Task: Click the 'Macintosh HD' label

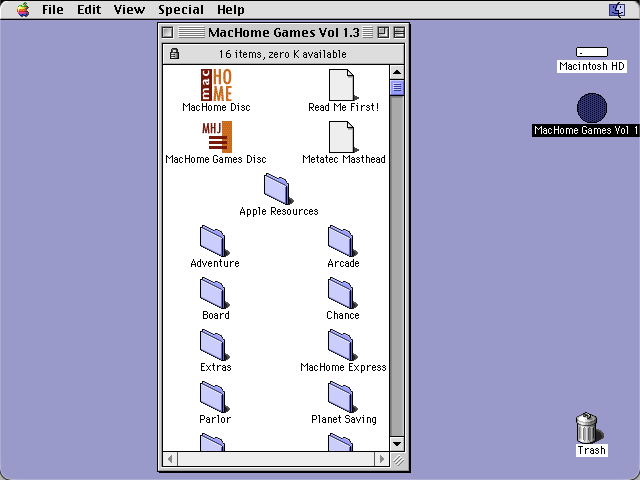Action: [591, 66]
